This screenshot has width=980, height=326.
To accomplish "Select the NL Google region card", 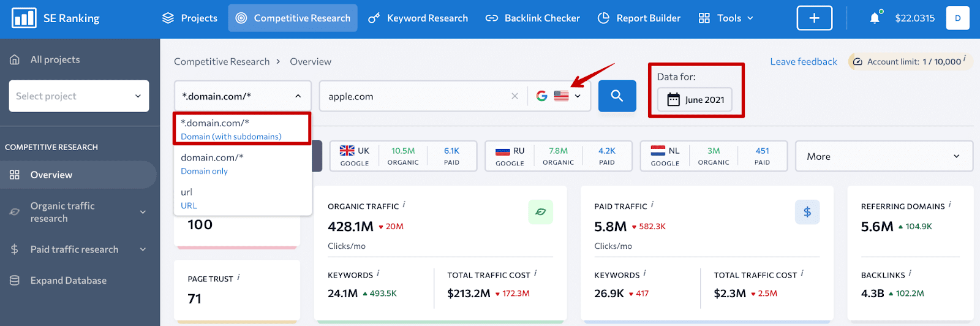I will click(714, 156).
